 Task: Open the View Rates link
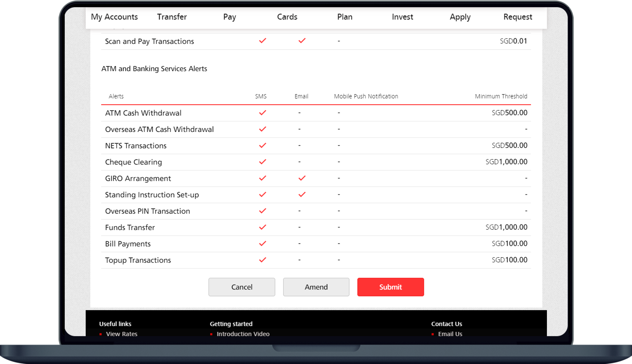point(122,334)
